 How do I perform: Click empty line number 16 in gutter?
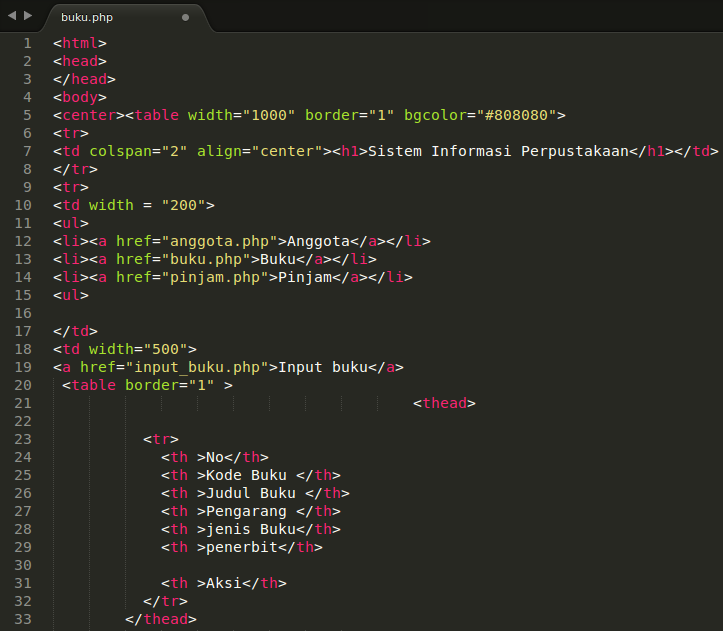(23, 313)
